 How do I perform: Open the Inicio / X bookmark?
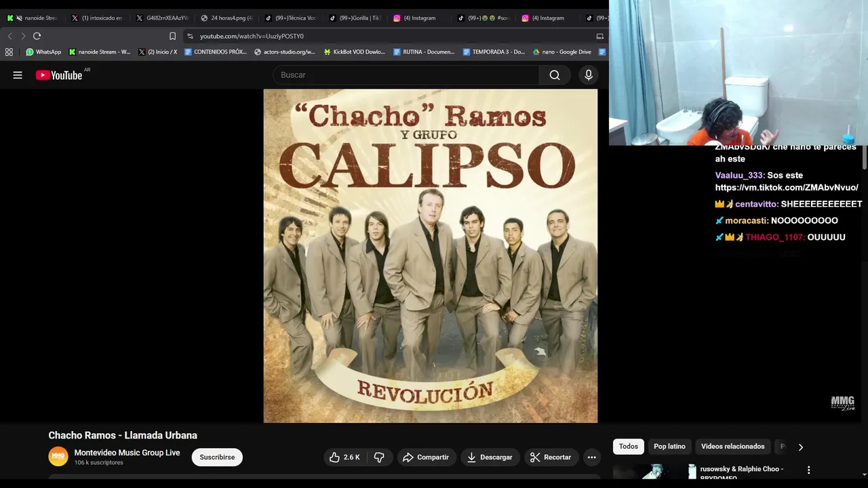pos(158,52)
